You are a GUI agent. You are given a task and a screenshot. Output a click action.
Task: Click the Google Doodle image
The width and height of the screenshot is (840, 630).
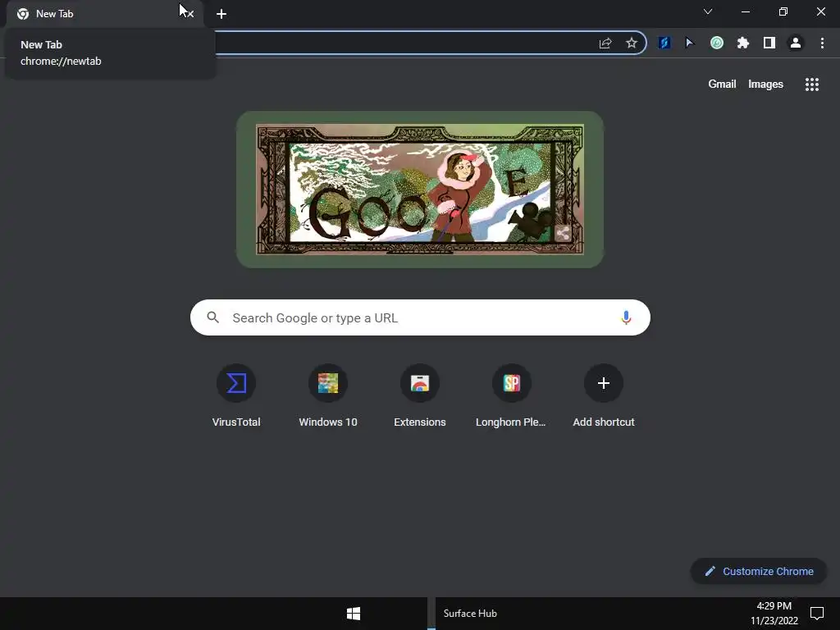click(x=420, y=189)
